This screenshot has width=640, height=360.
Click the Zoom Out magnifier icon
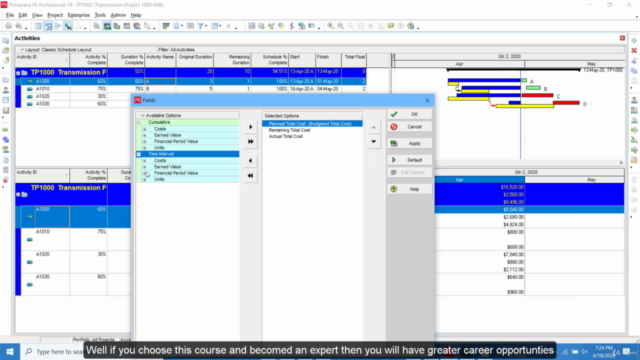(x=340, y=26)
